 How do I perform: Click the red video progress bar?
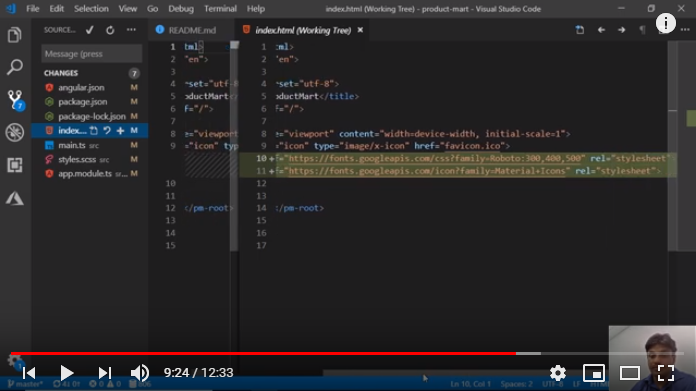263,354
